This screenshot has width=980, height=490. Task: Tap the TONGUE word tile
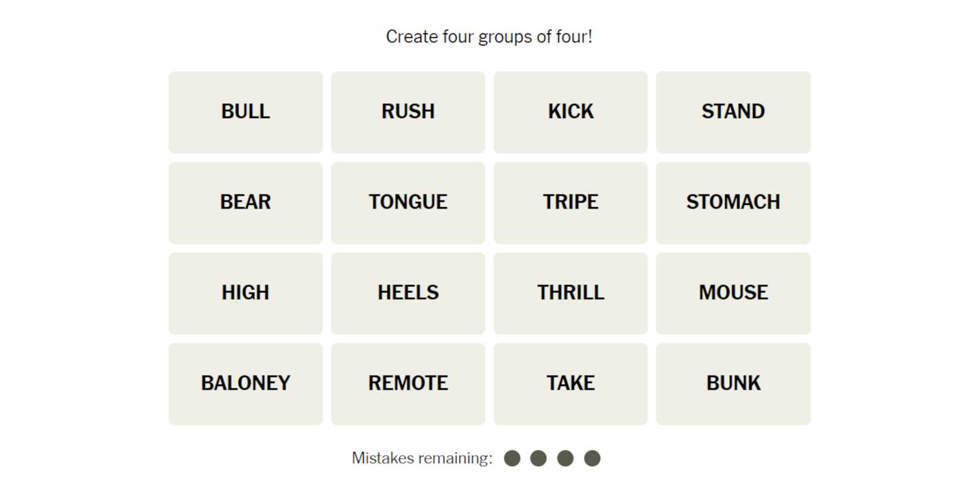[x=408, y=203]
